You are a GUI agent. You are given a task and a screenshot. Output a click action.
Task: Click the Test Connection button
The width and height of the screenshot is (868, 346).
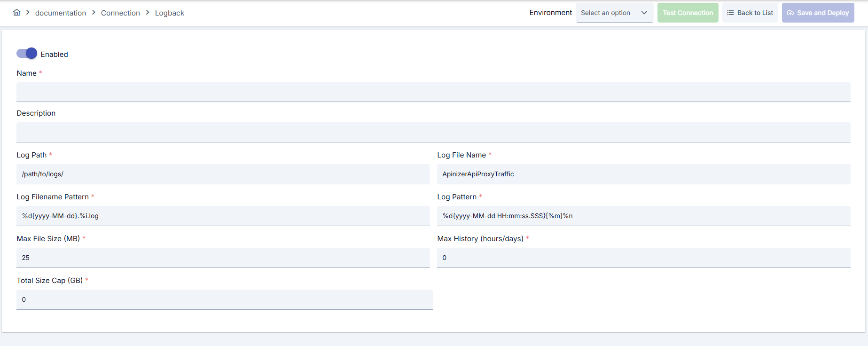coord(688,13)
